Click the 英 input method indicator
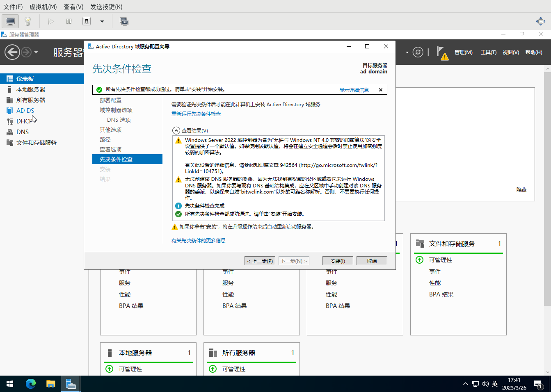Viewport: 551px width, 392px height. click(495, 384)
